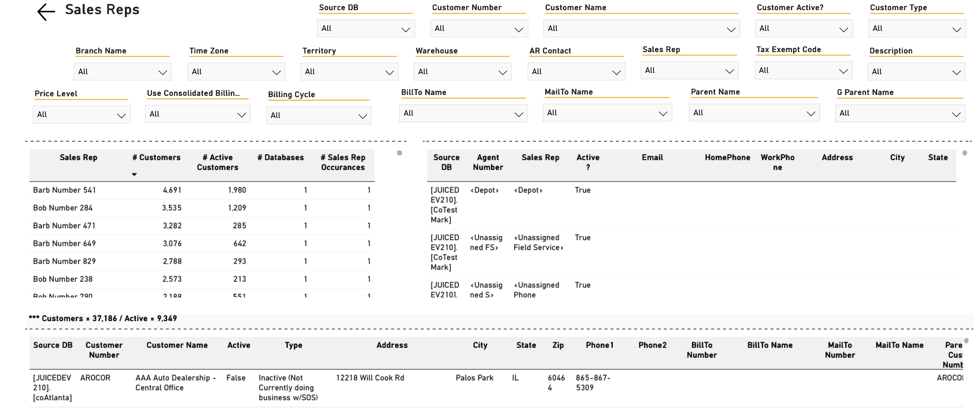The image size is (980, 408).
Task: Open the Warehouse filter dropdown
Action: tap(463, 72)
